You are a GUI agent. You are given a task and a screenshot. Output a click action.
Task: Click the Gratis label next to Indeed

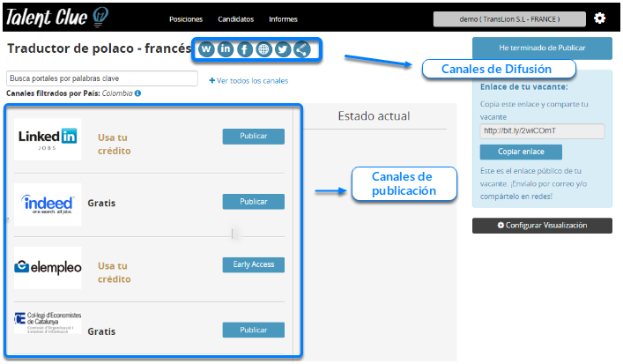point(101,203)
